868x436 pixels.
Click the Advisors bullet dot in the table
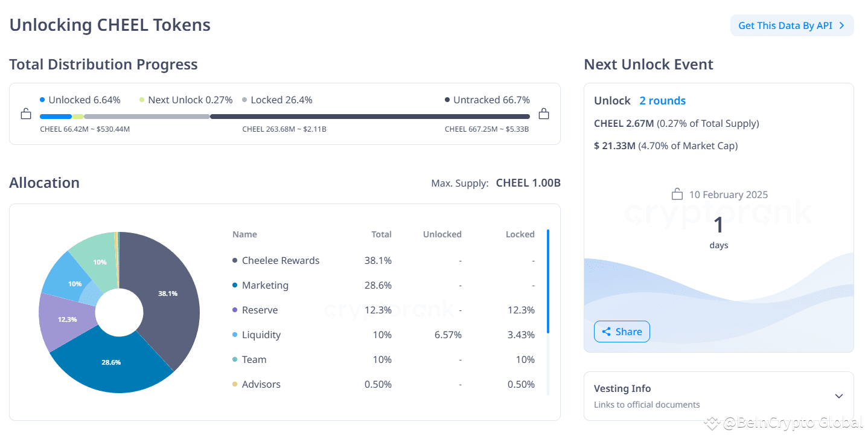click(234, 384)
